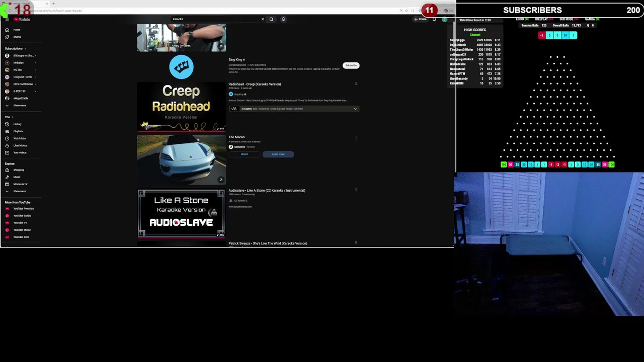The height and width of the screenshot is (362, 644).
Task: Go to Home in YouTube sidebar
Action: [x=17, y=30]
